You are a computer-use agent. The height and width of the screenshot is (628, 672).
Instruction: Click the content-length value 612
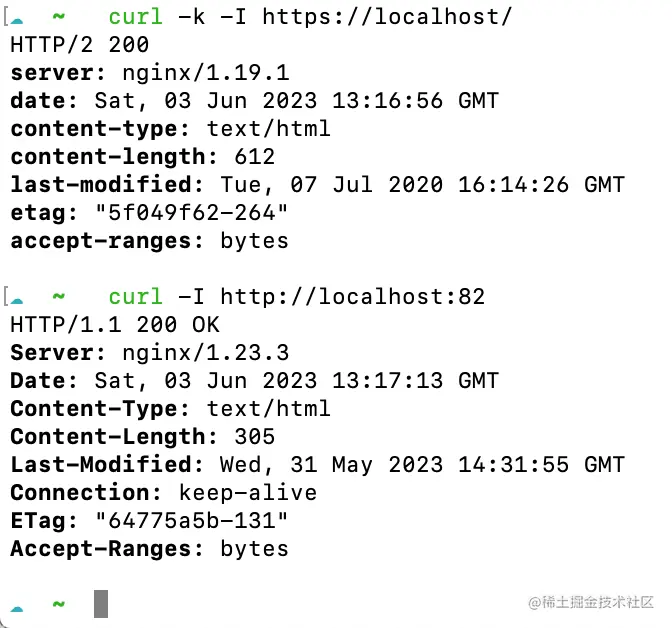[x=254, y=157]
